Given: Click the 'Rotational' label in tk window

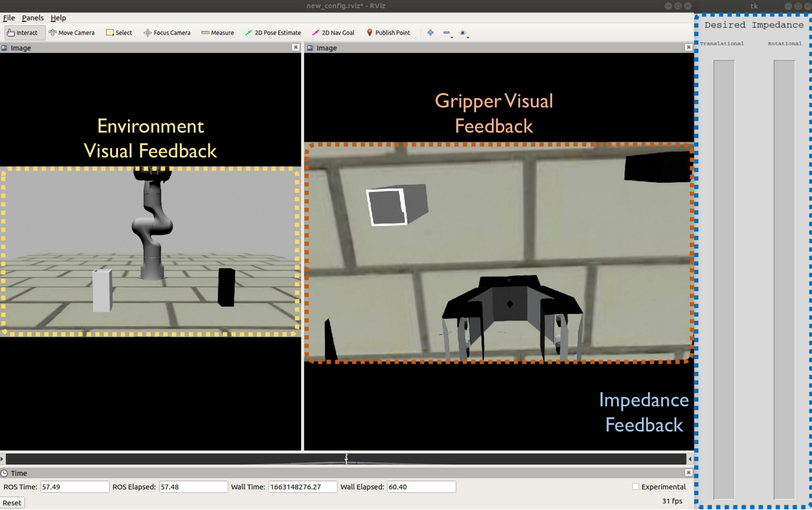Looking at the screenshot, I should coord(784,44).
